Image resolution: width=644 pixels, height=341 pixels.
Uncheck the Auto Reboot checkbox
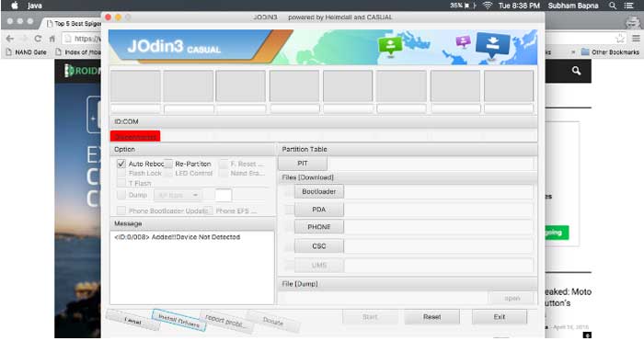click(121, 164)
